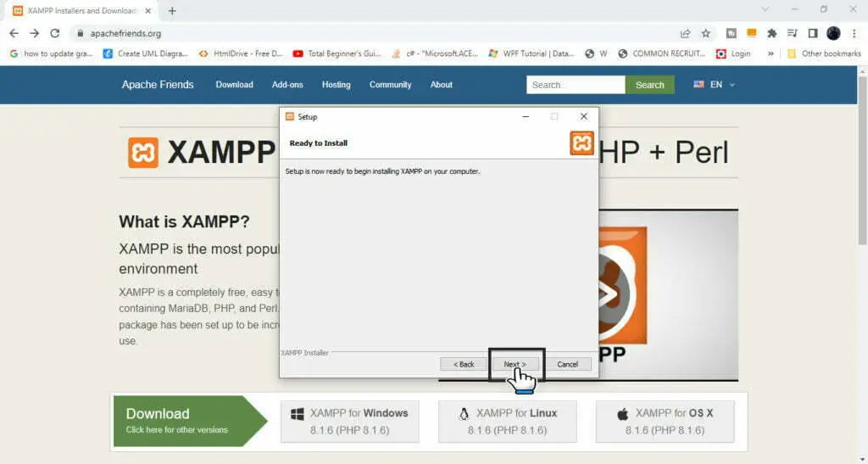Screen dimensions: 868x464
Task: Open the 'HtmlDrive - Free D...' bookmark
Action: 241,53
